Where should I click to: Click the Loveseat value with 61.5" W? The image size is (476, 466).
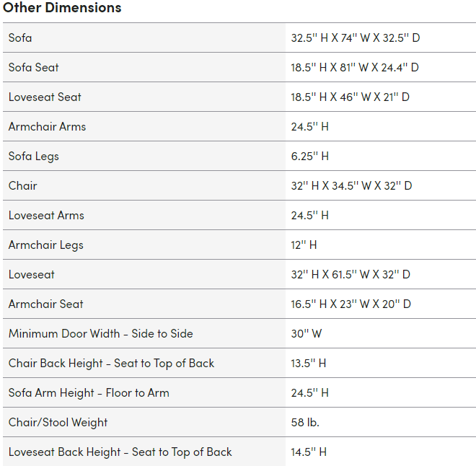351,275
